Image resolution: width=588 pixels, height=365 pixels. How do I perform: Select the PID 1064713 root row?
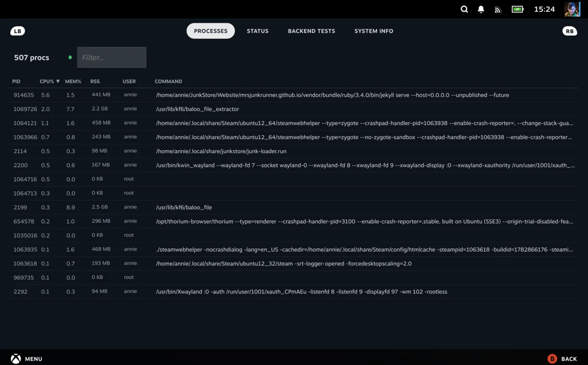coord(294,193)
